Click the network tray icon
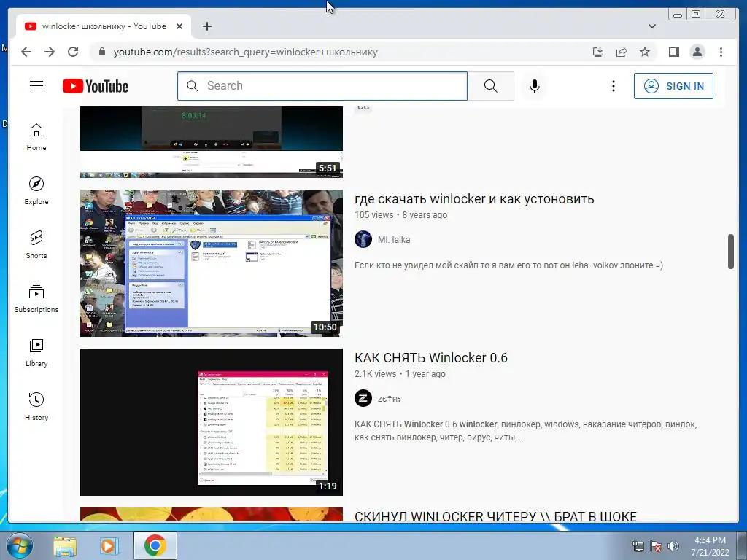The image size is (747, 560). pos(638,546)
